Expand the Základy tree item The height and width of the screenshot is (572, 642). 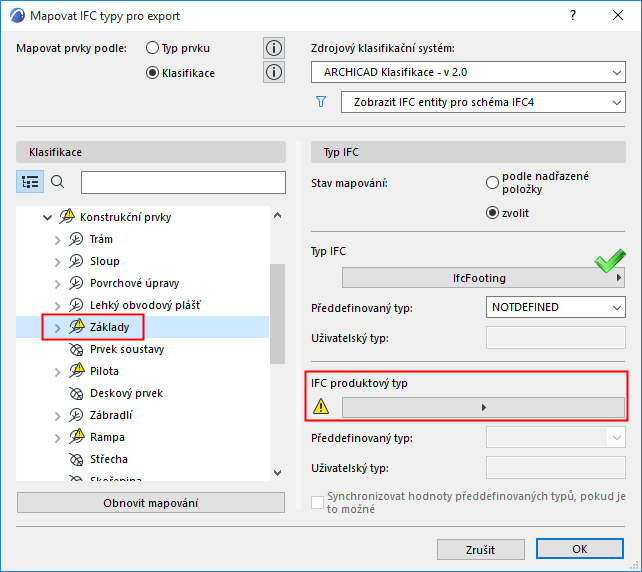pos(57,327)
